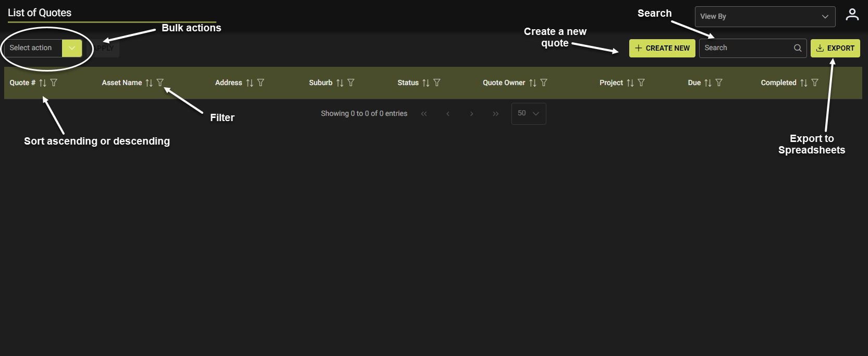Sort by Address column
Viewport: 868px width, 356px height.
pyautogui.click(x=250, y=83)
